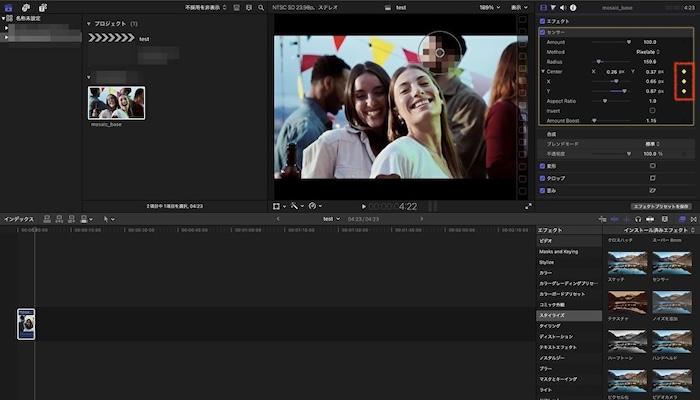Toggle the センサー effect checkbox
Image resolution: width=700 pixels, height=400 pixels.
543,32
